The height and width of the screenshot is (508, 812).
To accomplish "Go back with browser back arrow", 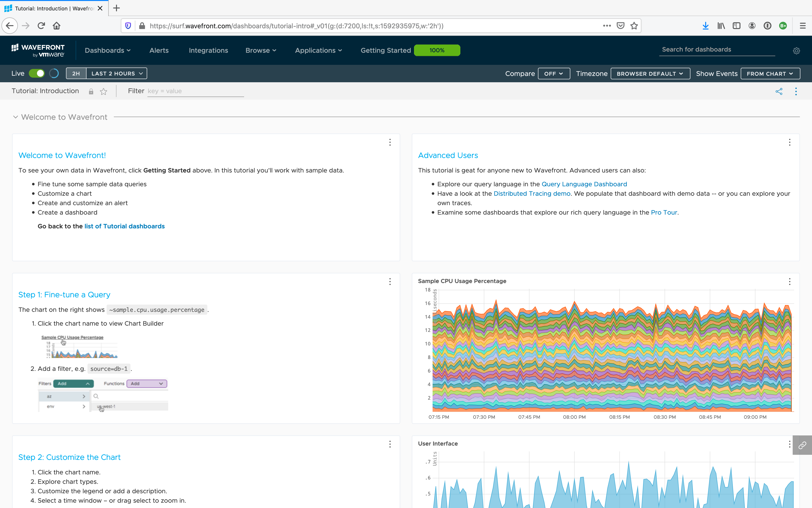I will point(10,26).
